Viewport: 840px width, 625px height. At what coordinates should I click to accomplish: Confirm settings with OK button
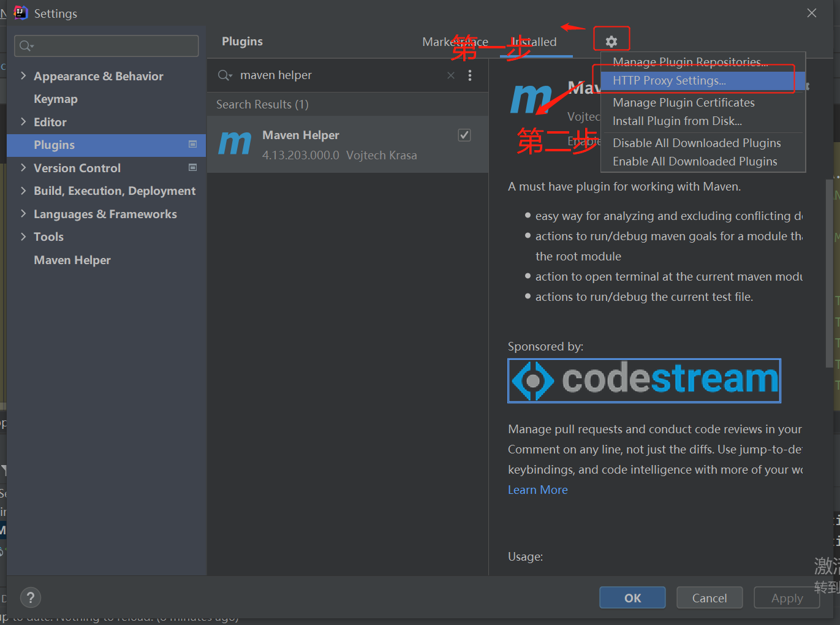point(632,598)
